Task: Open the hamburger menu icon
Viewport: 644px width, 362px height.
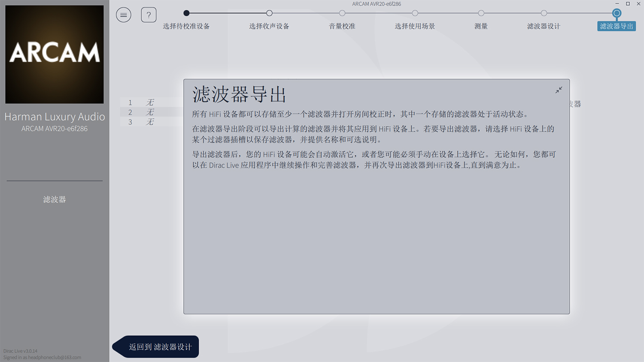Action: [123, 15]
